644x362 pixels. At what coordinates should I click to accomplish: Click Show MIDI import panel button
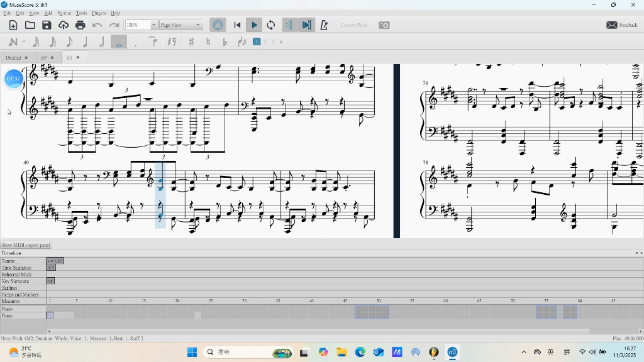pyautogui.click(x=25, y=245)
